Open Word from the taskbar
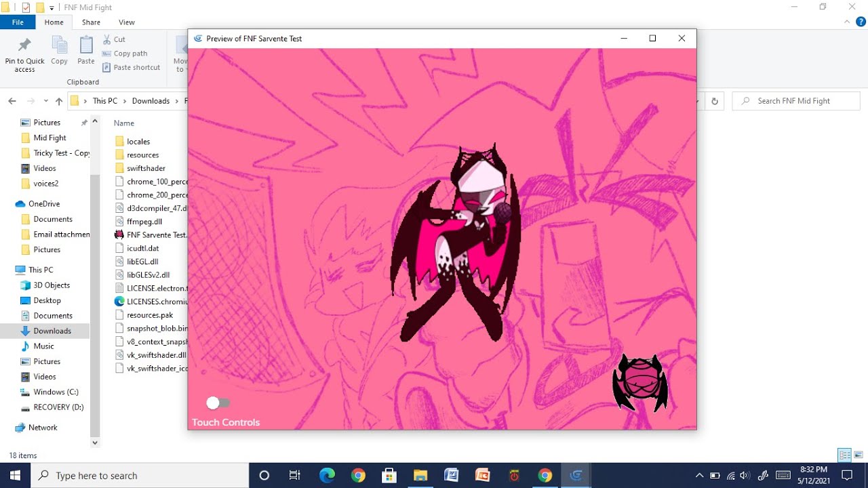Viewport: 868px width, 488px height. pos(451,475)
